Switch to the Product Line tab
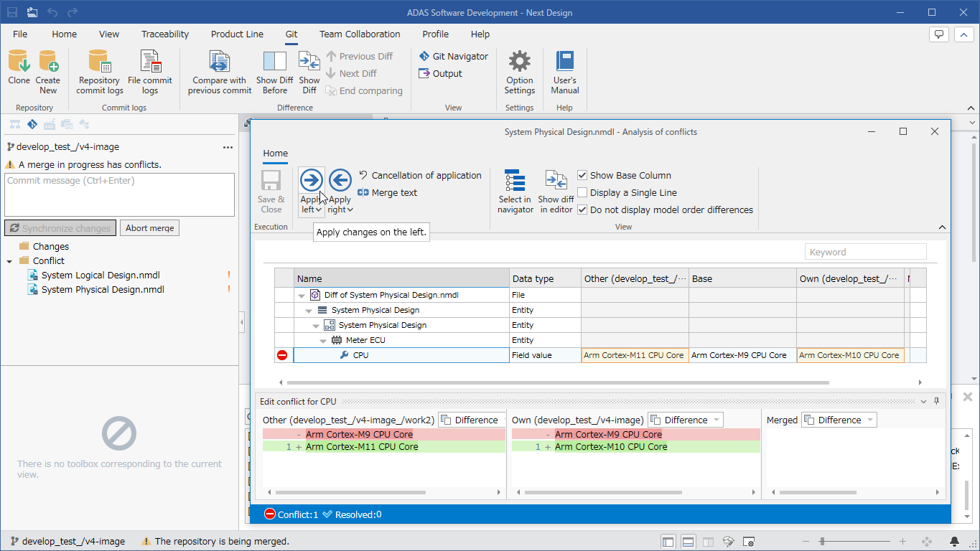 point(237,34)
